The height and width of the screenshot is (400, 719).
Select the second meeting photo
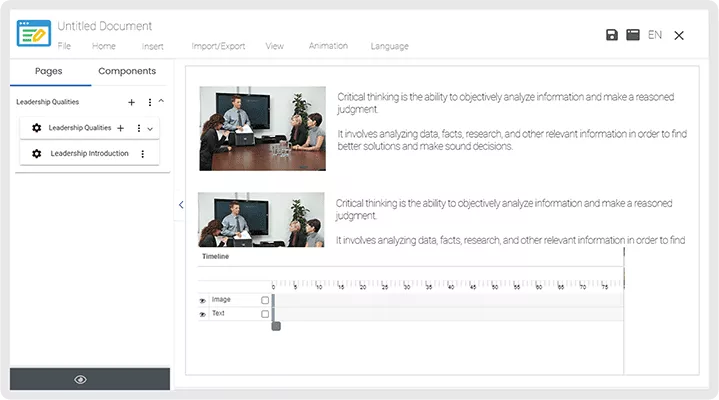[x=261, y=220]
